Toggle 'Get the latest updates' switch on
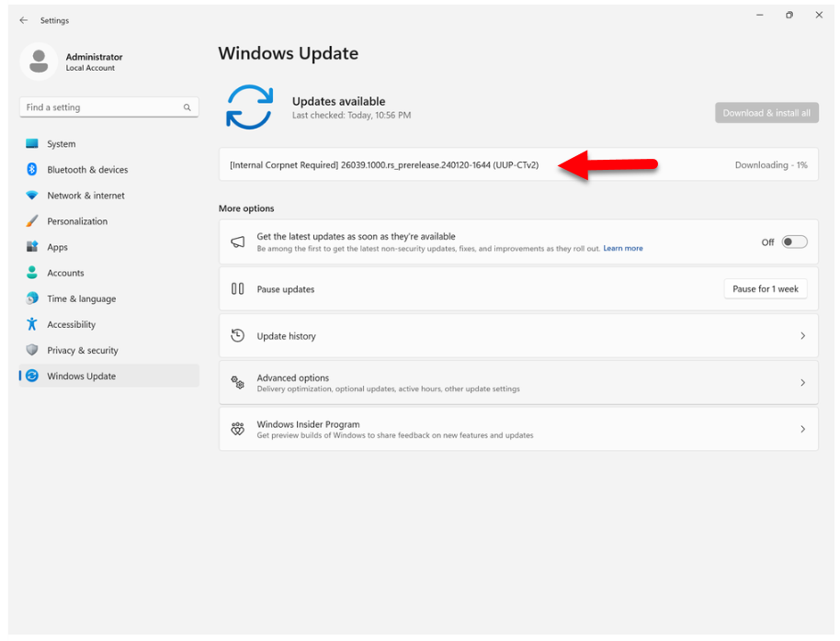Screen dimensions: 840x641 794,242
